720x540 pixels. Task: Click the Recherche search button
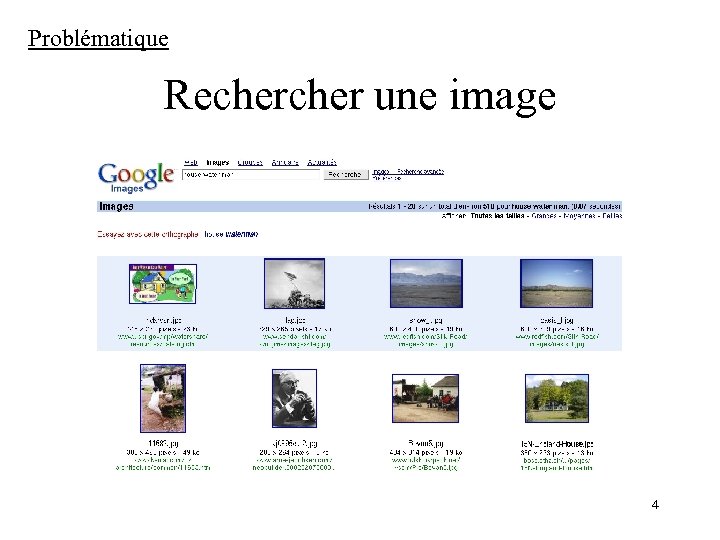coord(346,174)
